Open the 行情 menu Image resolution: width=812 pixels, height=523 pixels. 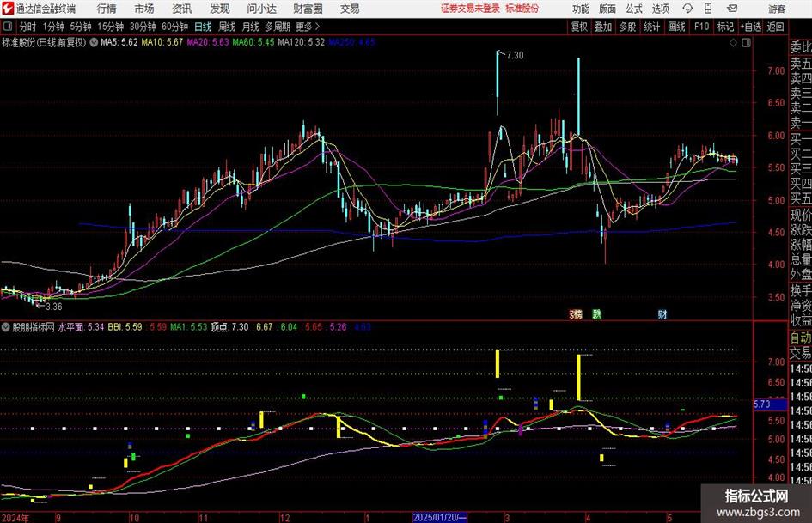[107, 9]
